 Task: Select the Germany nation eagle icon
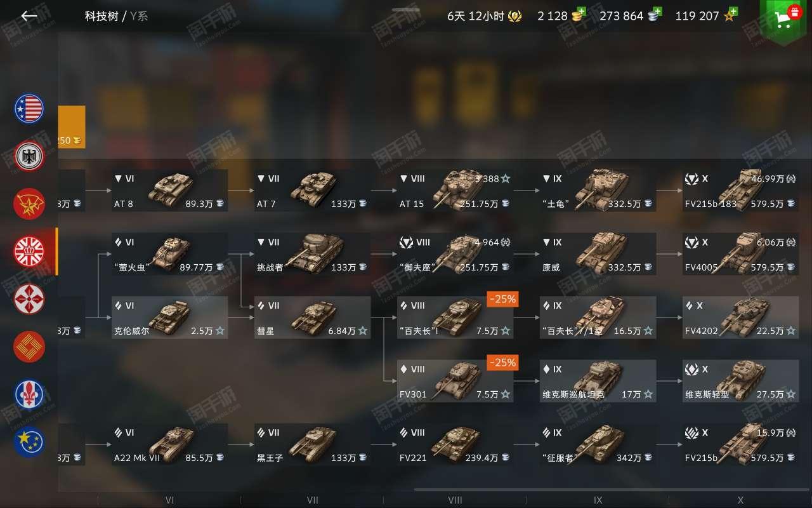coord(29,156)
